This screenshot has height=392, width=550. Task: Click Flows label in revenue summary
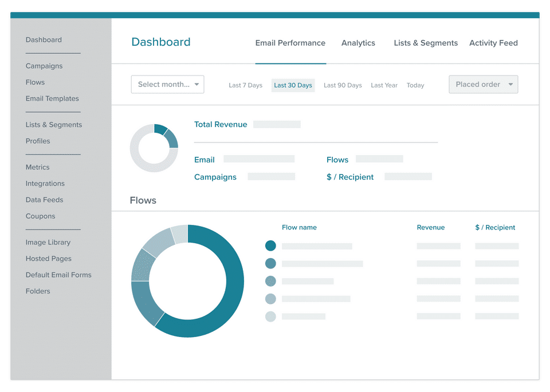point(337,160)
